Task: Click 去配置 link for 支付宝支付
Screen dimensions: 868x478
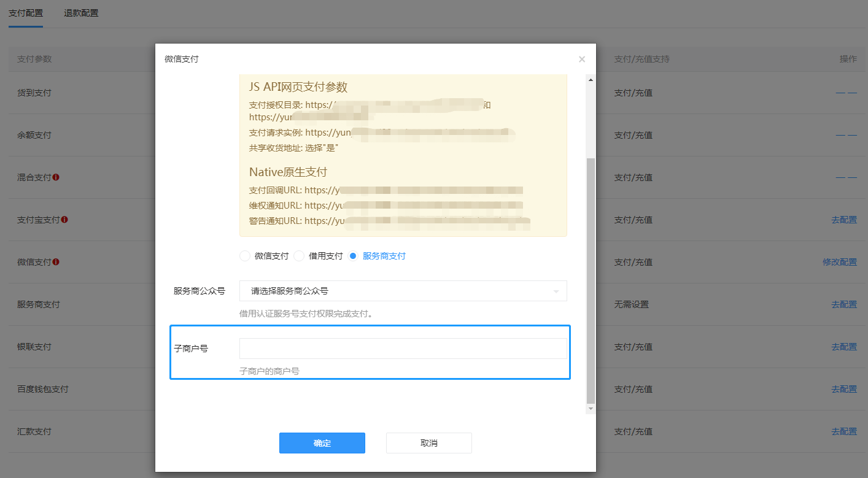Action: pos(844,220)
